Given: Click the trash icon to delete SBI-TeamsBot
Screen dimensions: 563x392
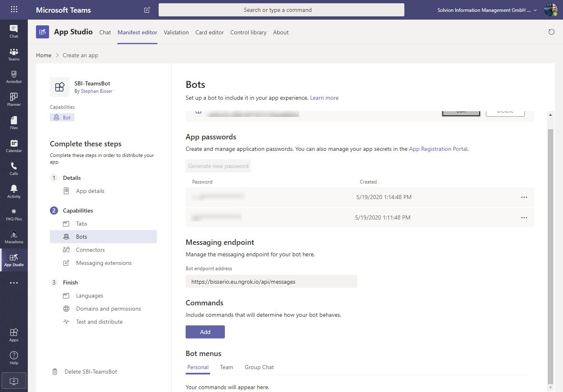Looking at the screenshot, I should coord(55,372).
